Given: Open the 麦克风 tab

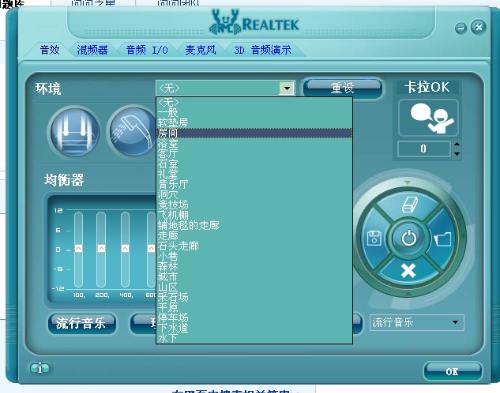Looking at the screenshot, I should point(200,50).
